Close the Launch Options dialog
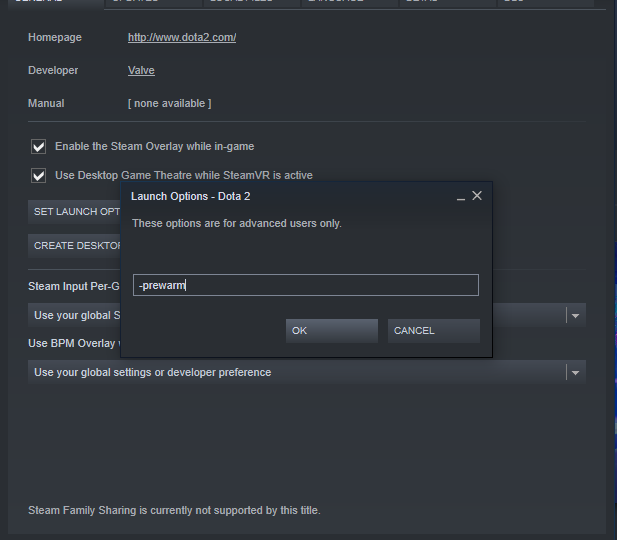617x540 pixels. (x=477, y=196)
